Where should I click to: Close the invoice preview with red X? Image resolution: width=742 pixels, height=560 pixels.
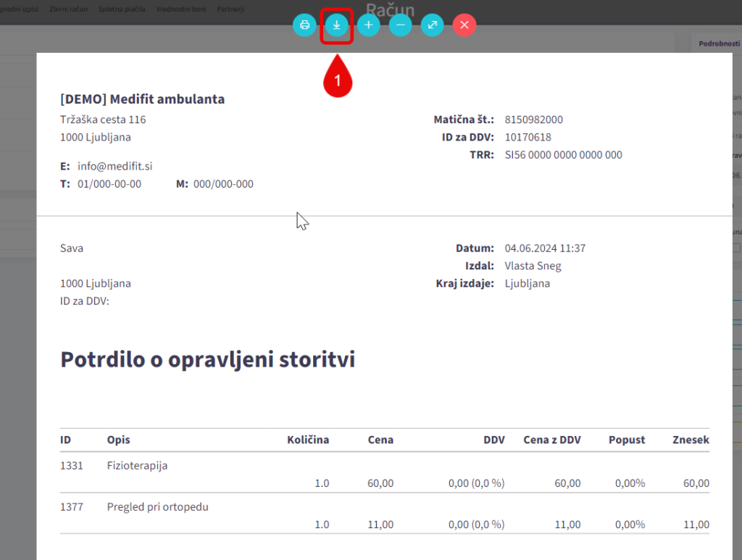(x=464, y=25)
